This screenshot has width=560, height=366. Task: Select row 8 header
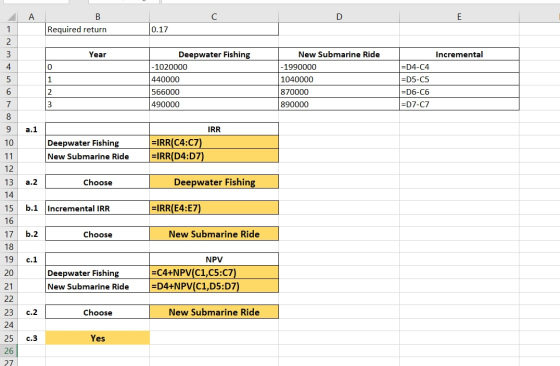9,117
